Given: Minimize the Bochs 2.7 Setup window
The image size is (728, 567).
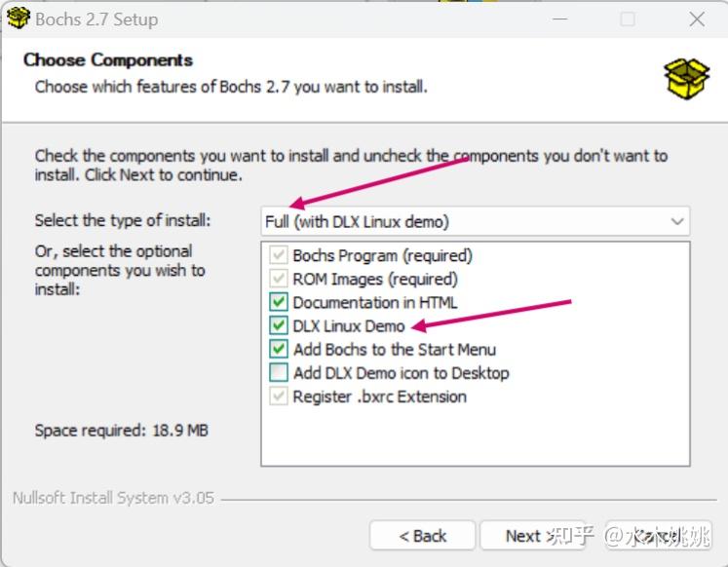Looking at the screenshot, I should pyautogui.click(x=560, y=19).
